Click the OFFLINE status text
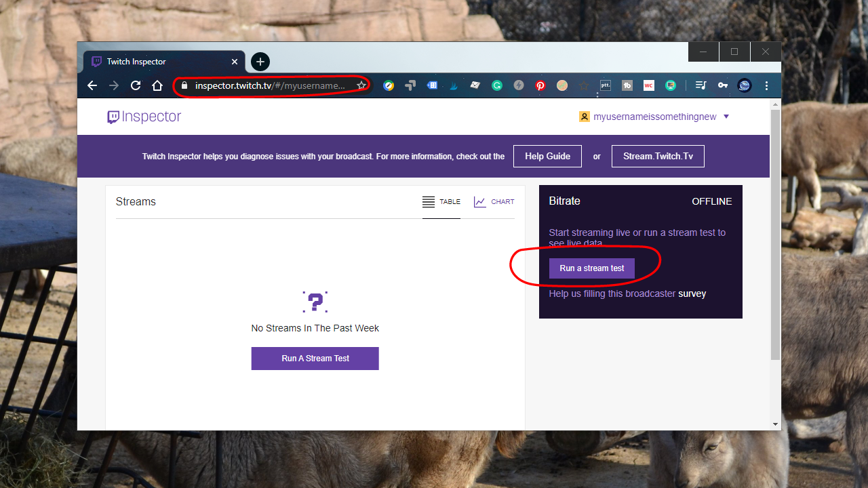Viewport: 868px width, 488px height. (712, 201)
